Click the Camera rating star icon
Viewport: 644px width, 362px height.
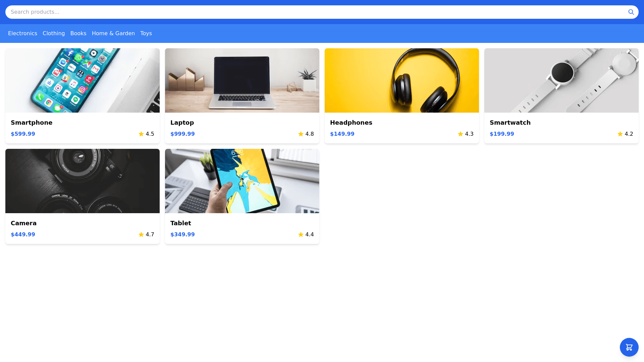tap(141, 235)
